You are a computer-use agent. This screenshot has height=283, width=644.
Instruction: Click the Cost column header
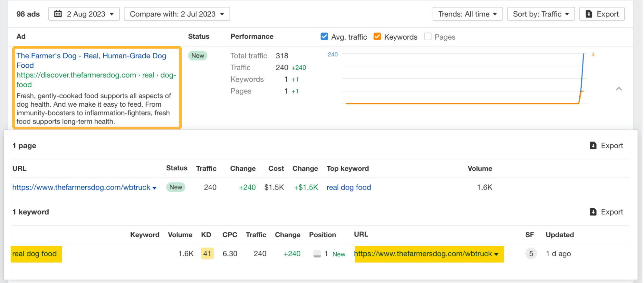276,169
